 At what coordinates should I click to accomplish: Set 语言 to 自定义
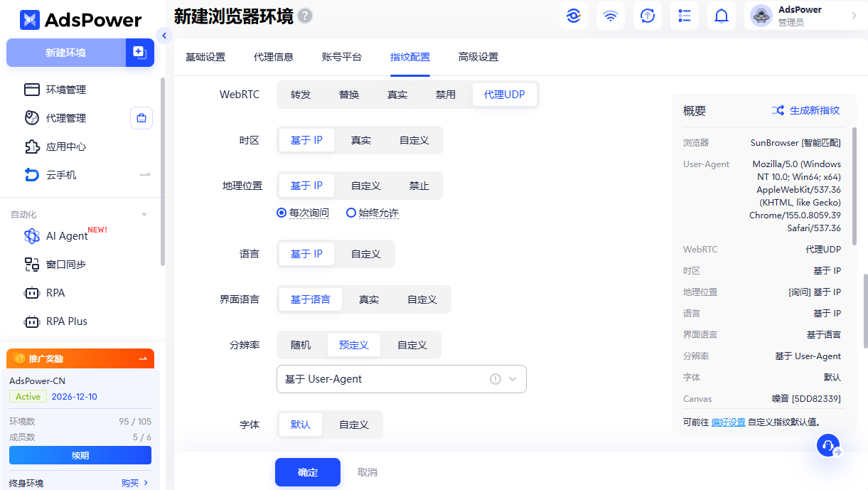point(366,254)
